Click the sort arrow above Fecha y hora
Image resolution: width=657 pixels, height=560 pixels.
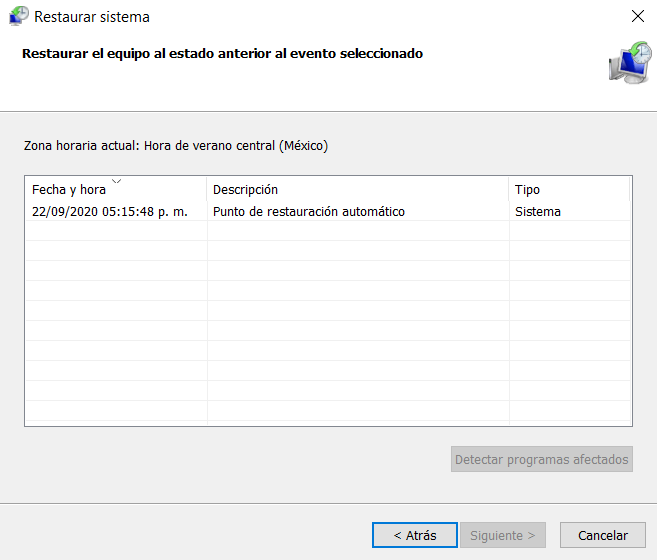117,182
